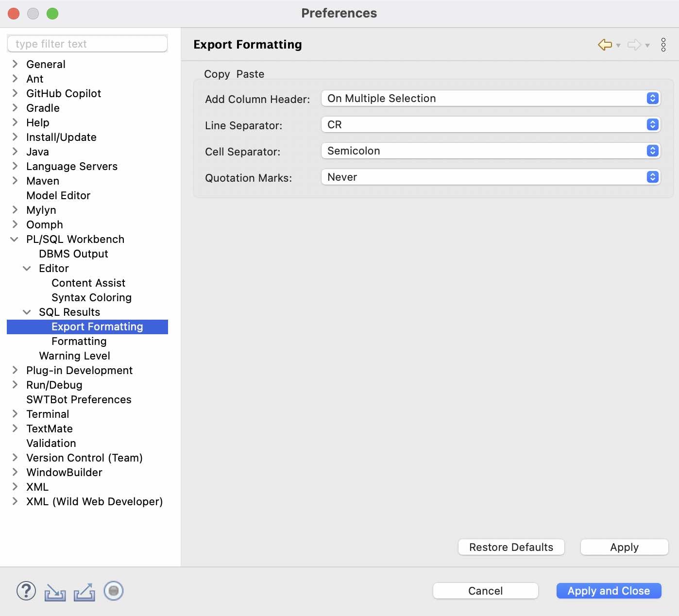Click the filter text field

pyautogui.click(x=87, y=43)
